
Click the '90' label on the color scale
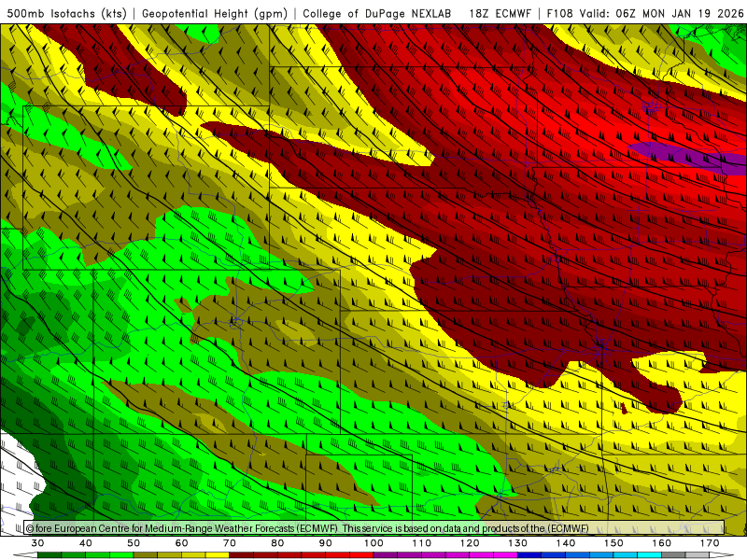click(325, 543)
